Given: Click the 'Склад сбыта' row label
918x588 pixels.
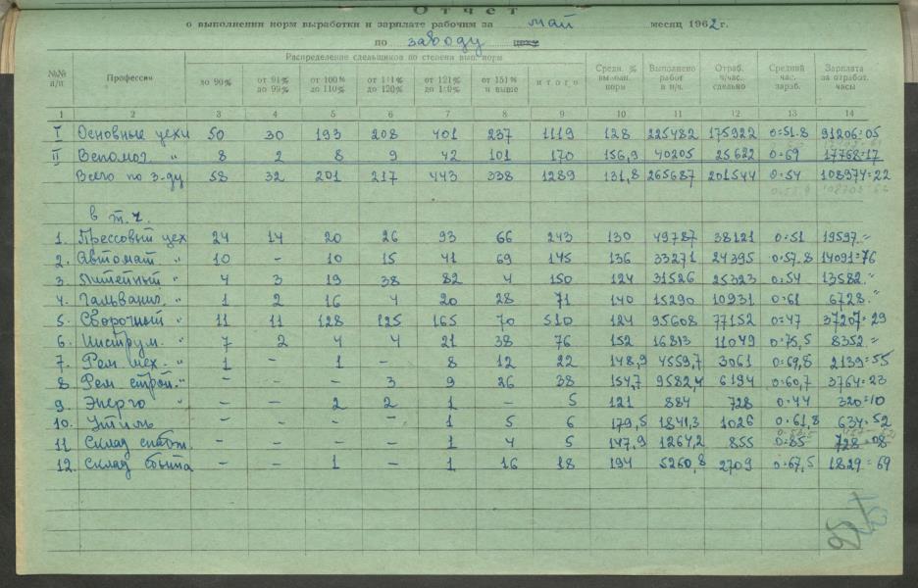Looking at the screenshot, I should (x=132, y=465).
